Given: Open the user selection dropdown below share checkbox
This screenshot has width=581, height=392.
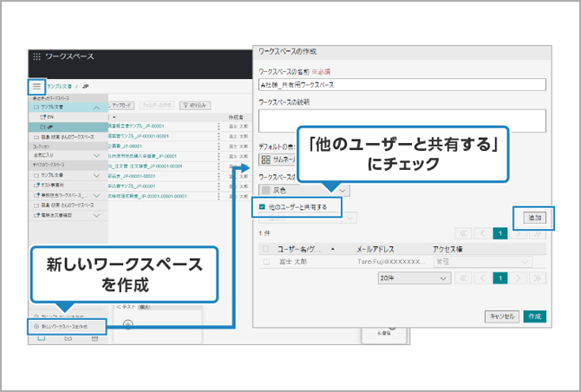Looking at the screenshot, I should (x=308, y=218).
